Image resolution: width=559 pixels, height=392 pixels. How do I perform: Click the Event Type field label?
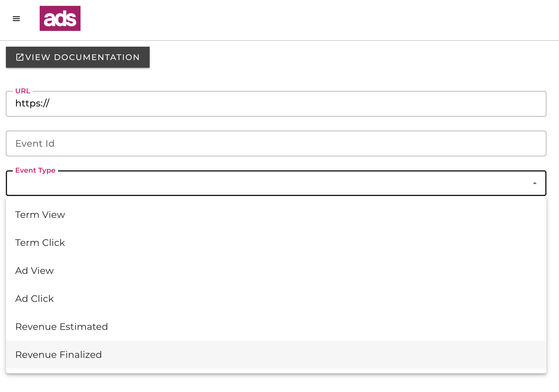click(x=35, y=170)
